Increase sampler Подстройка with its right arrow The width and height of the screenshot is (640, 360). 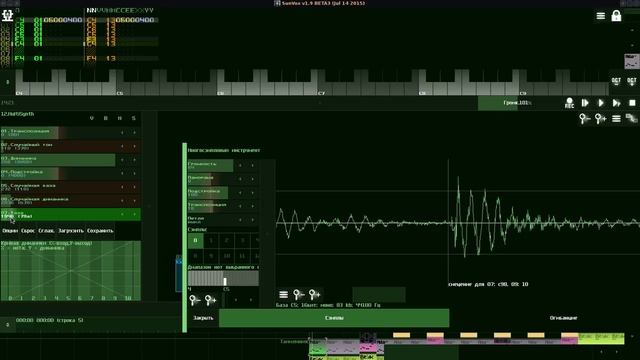click(252, 192)
